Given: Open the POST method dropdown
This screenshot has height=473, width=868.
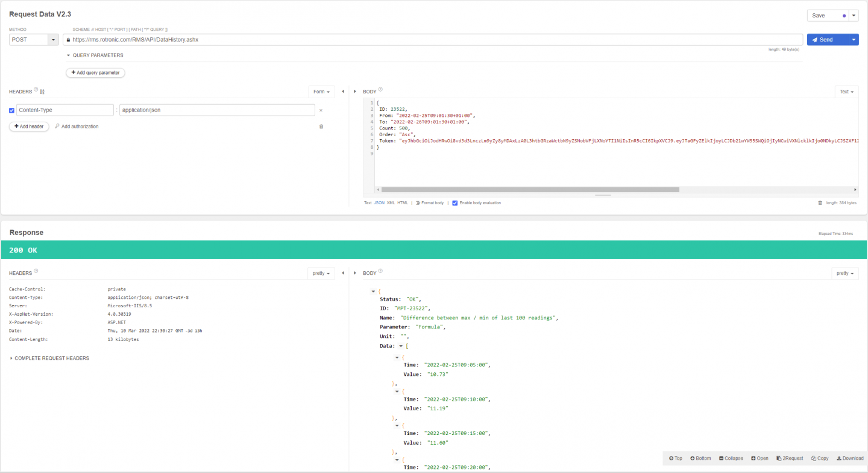Looking at the screenshot, I should coord(53,40).
